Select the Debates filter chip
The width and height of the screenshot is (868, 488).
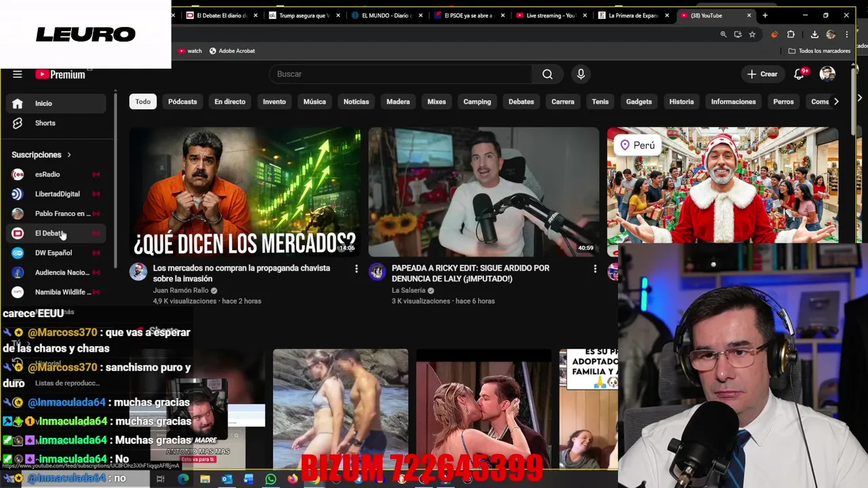(521, 102)
